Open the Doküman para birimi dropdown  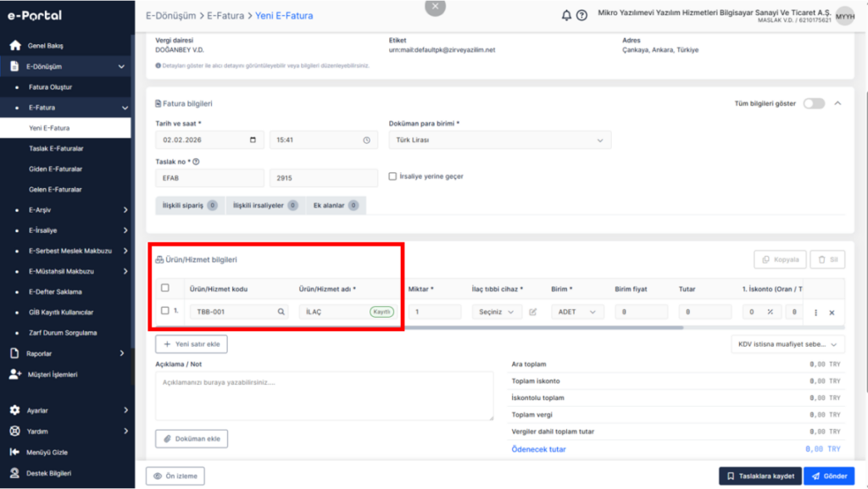point(500,140)
